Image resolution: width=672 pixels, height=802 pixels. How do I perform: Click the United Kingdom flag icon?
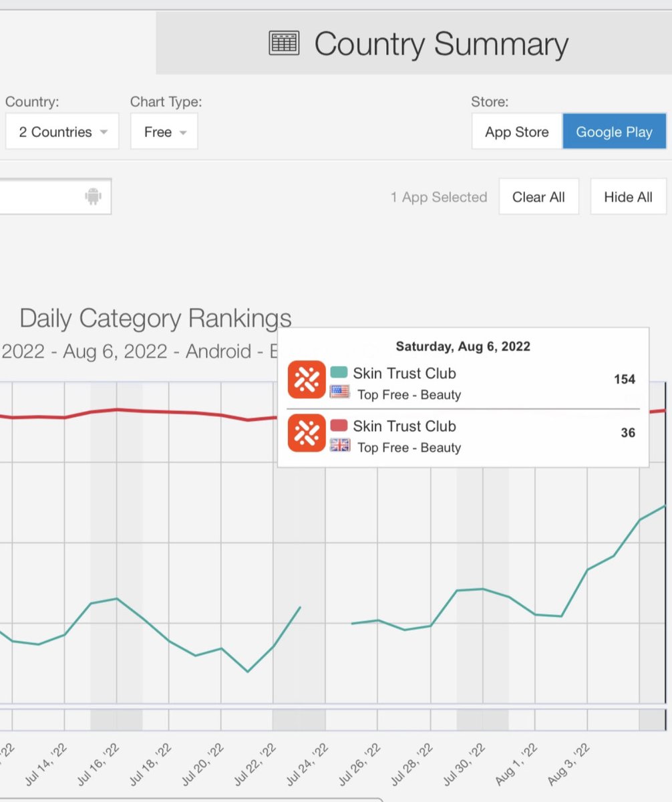point(340,445)
